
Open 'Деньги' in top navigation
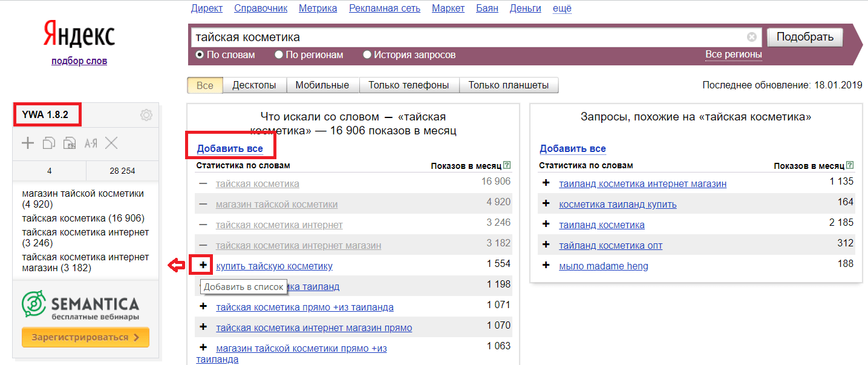526,8
